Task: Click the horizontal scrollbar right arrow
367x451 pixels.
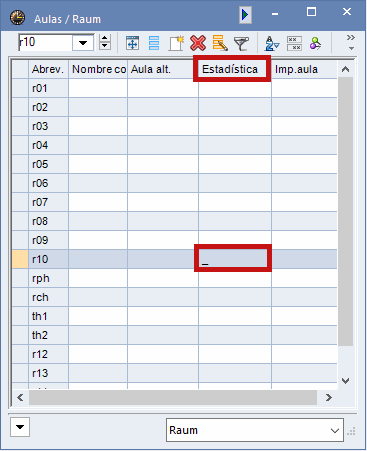Action: [329, 397]
